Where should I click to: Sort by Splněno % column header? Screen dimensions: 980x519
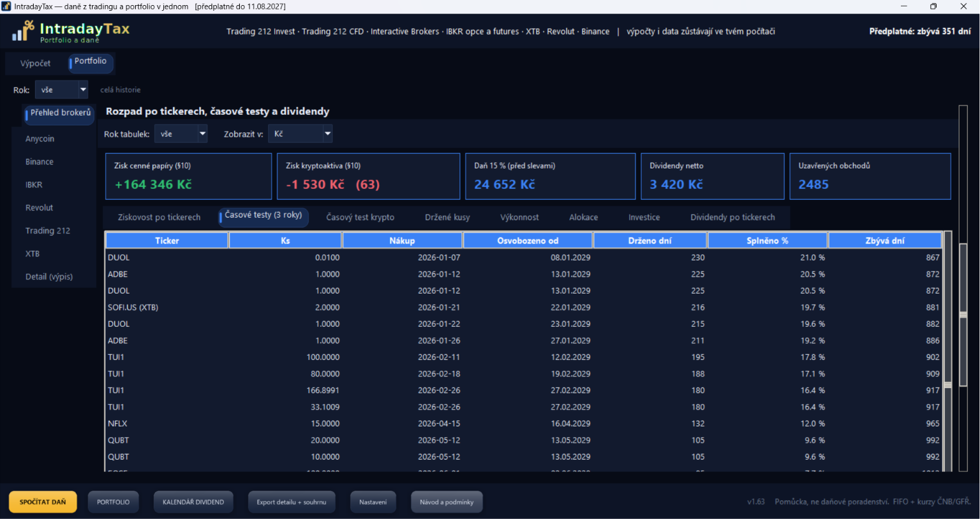pos(767,241)
